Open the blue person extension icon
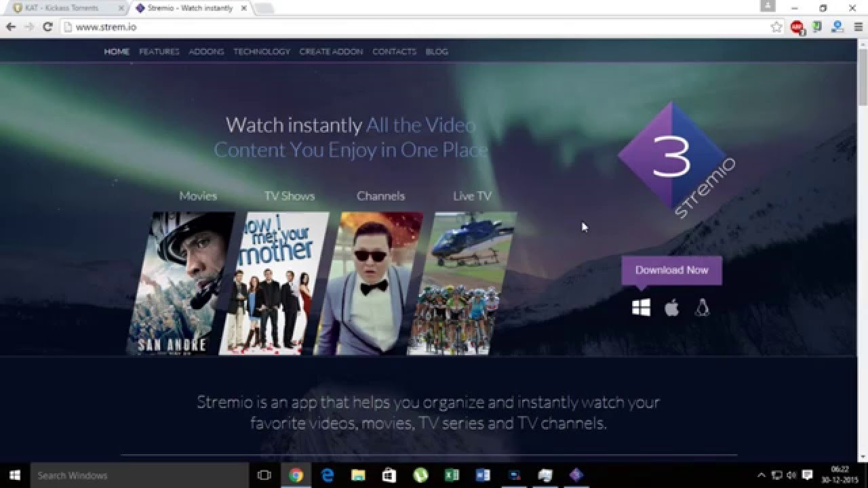This screenshot has width=868, height=488. [x=837, y=27]
